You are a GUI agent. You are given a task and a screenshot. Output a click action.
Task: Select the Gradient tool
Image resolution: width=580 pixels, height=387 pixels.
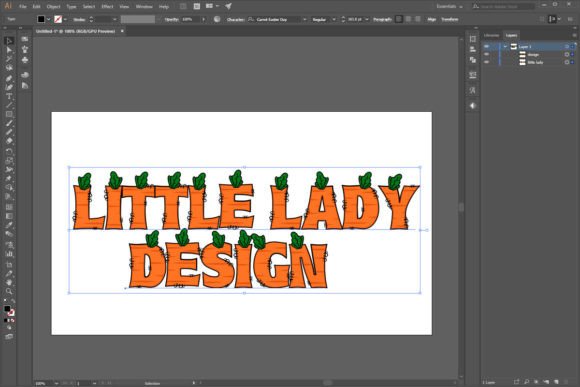(x=9, y=216)
